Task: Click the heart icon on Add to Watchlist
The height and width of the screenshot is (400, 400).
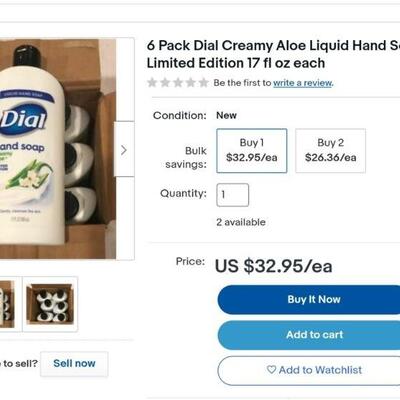Action: [x=271, y=369]
